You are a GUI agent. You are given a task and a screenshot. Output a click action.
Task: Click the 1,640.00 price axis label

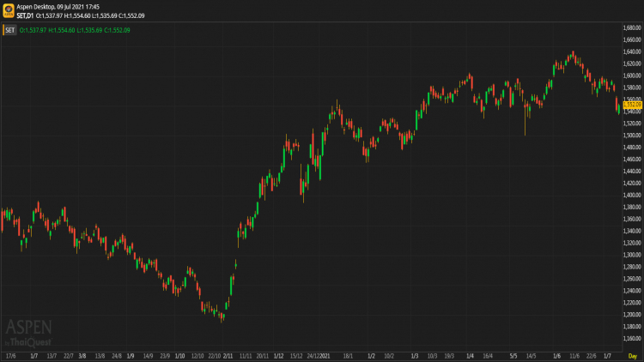point(632,51)
